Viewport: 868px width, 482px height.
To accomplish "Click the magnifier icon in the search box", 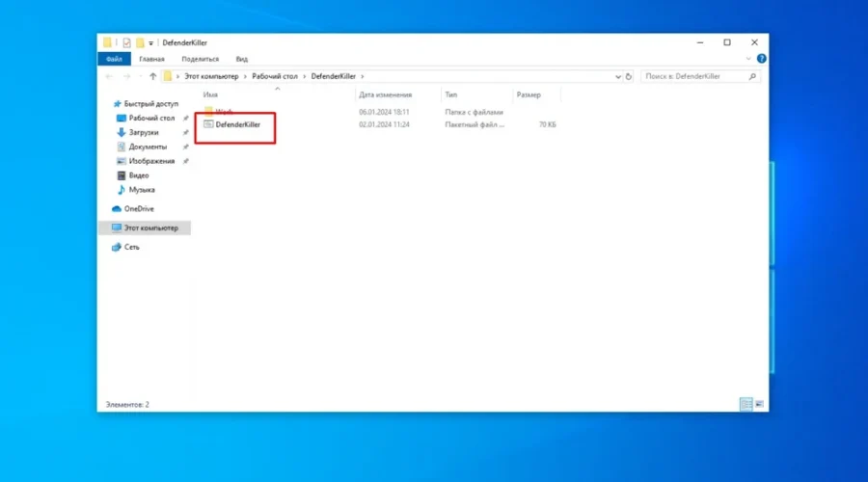I will click(752, 76).
